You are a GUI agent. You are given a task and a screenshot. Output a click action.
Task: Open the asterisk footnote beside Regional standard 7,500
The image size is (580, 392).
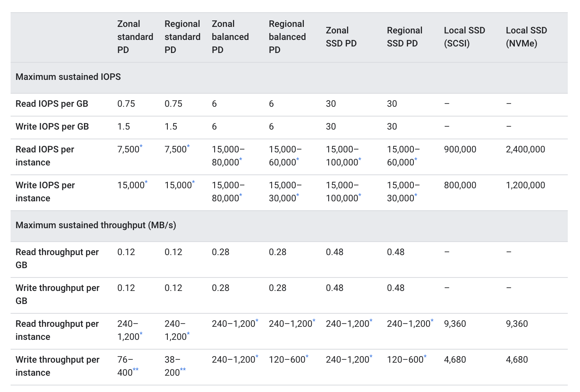[189, 146]
